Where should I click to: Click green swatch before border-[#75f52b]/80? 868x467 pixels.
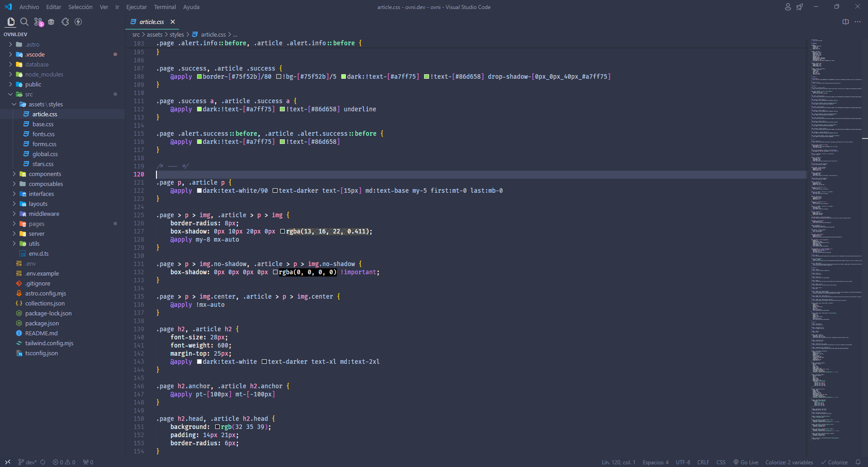pyautogui.click(x=199, y=76)
